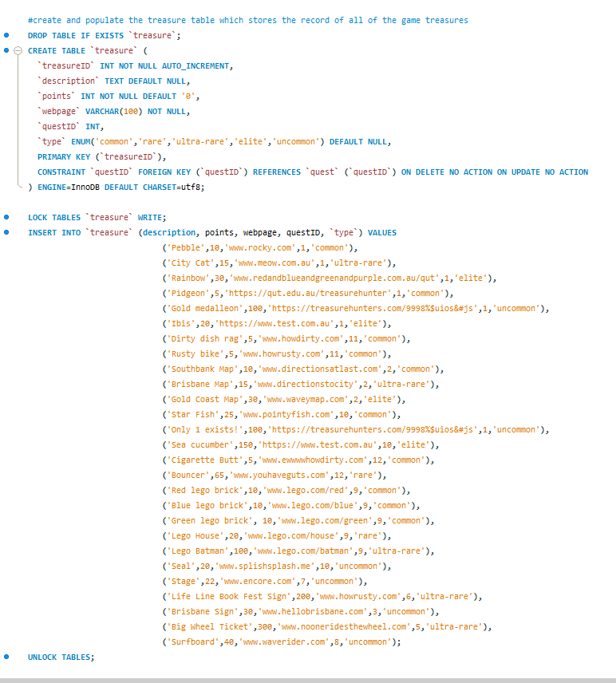Click the PRIMARY KEY treasureID line
The width and height of the screenshot is (616, 683).
[102, 157]
